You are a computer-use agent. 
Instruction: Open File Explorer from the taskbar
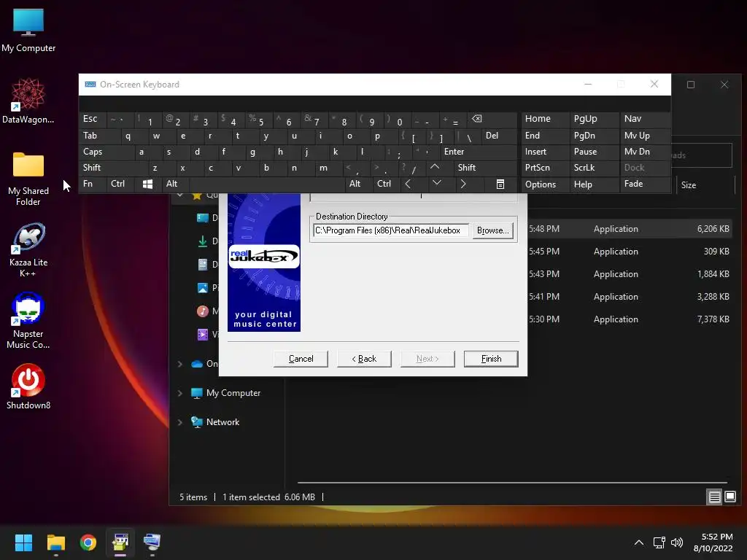55,542
